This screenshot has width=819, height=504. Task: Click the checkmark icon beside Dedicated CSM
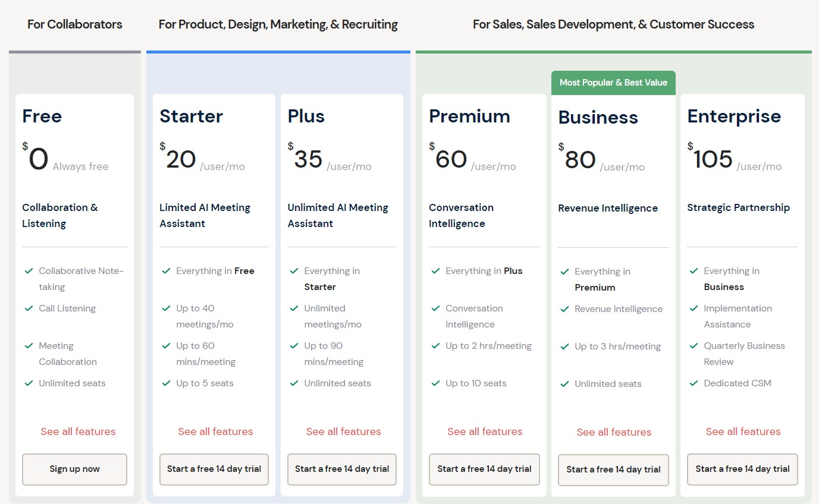(694, 383)
